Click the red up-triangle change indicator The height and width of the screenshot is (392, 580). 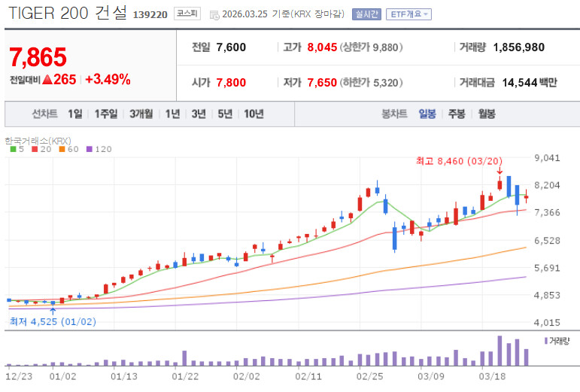pos(47,79)
